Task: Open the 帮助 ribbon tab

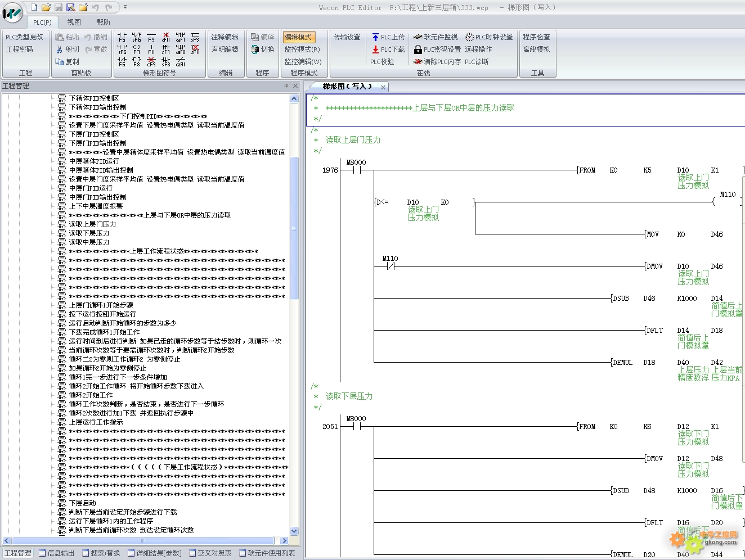Action: [104, 22]
